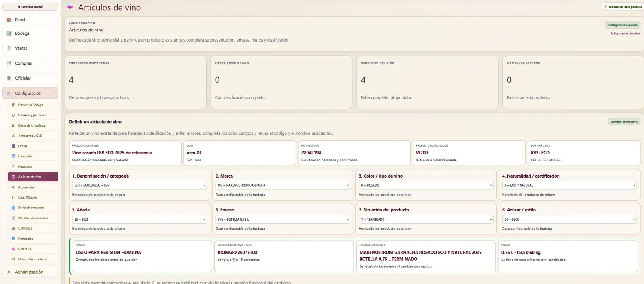Click the Configuración guiada button
Screen dimensions: 644x284
pos(622,25)
